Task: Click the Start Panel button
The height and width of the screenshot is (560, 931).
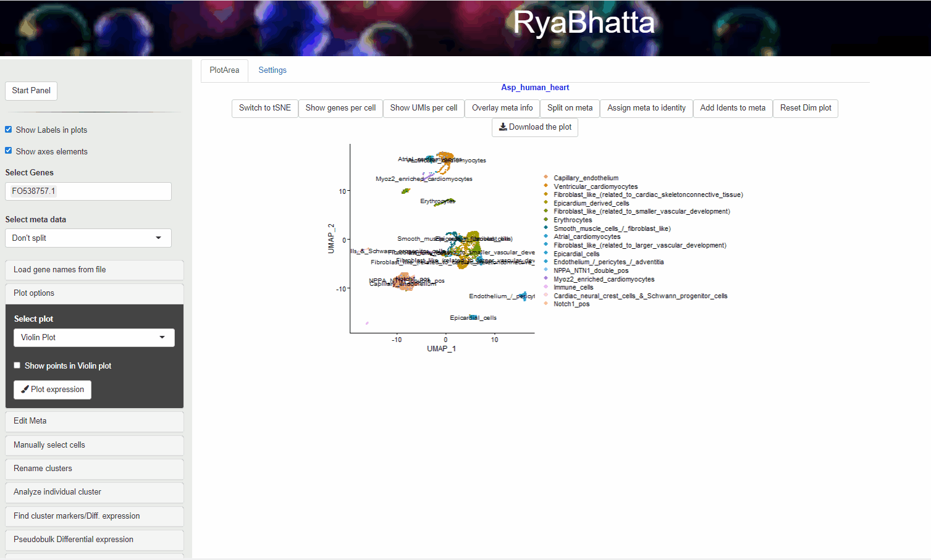Action: (31, 91)
